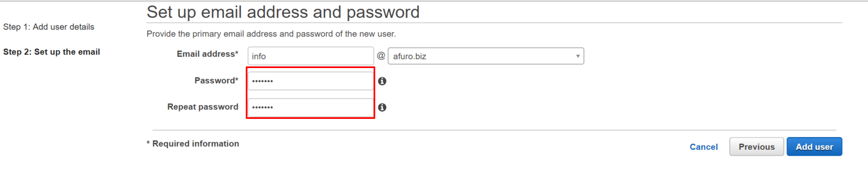Click the domain dropdown arrow

point(578,56)
